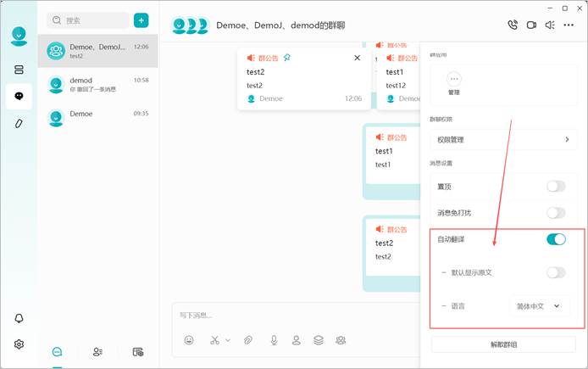
Task: Turn off the 自动翻译 auto-translate switch
Action: click(556, 239)
